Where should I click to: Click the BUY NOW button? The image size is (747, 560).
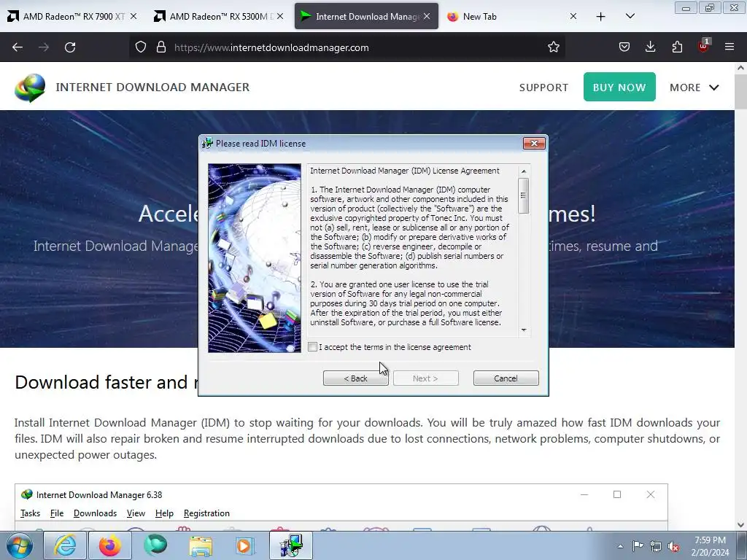pos(619,87)
